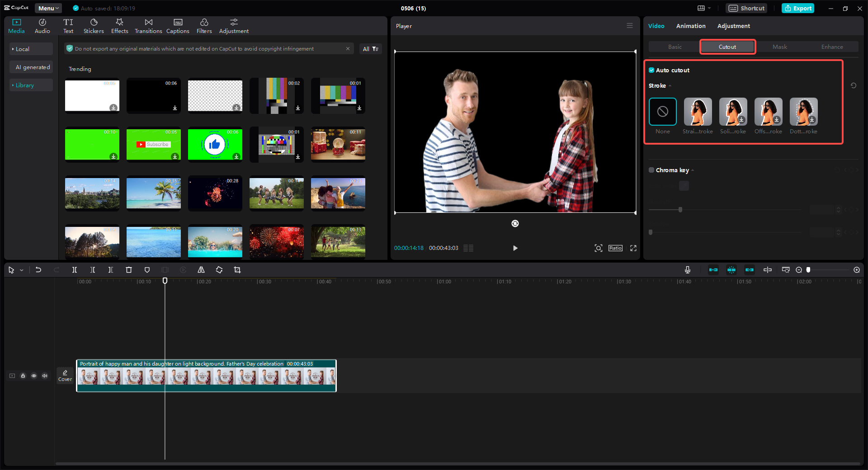Open the Menu dropdown
Image resolution: width=868 pixels, height=470 pixels.
pyautogui.click(x=48, y=8)
